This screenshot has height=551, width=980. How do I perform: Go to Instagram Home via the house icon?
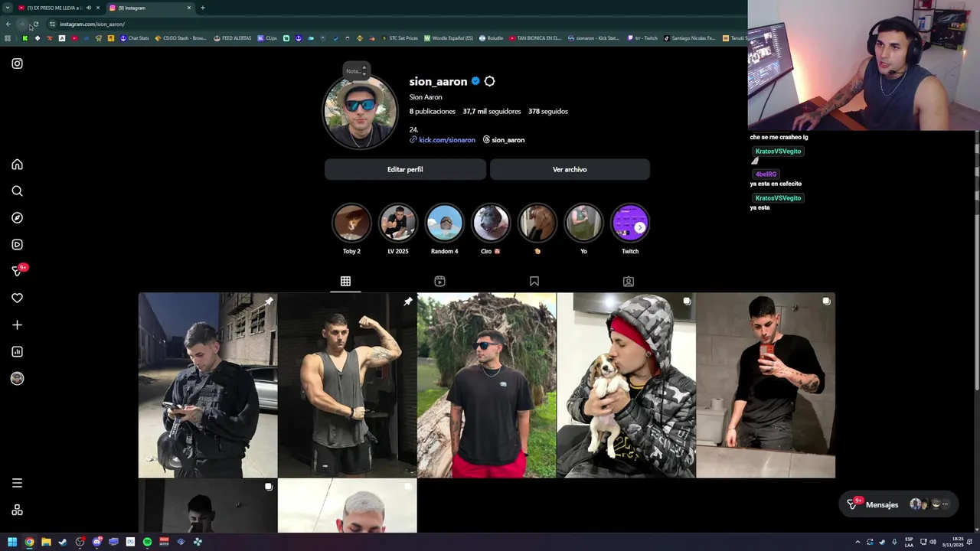17,165
